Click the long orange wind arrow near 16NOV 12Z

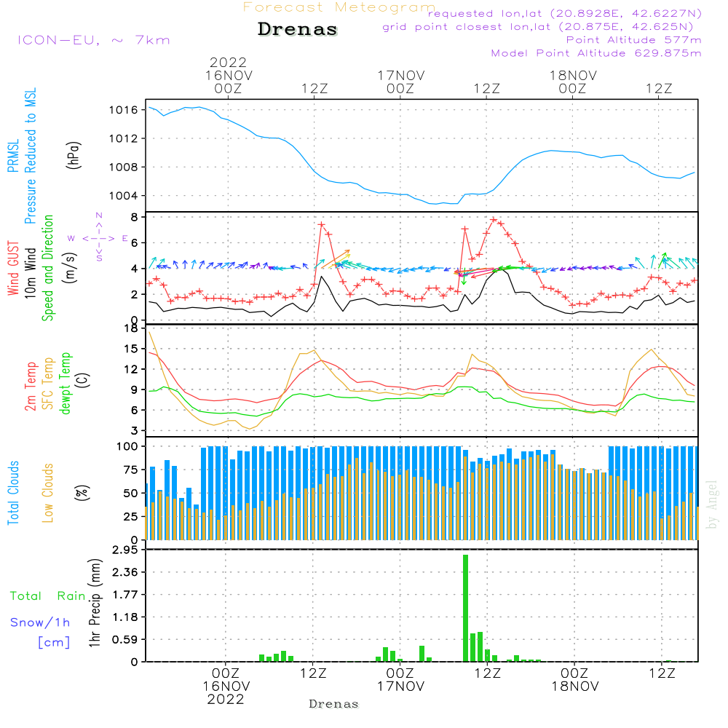336,259
